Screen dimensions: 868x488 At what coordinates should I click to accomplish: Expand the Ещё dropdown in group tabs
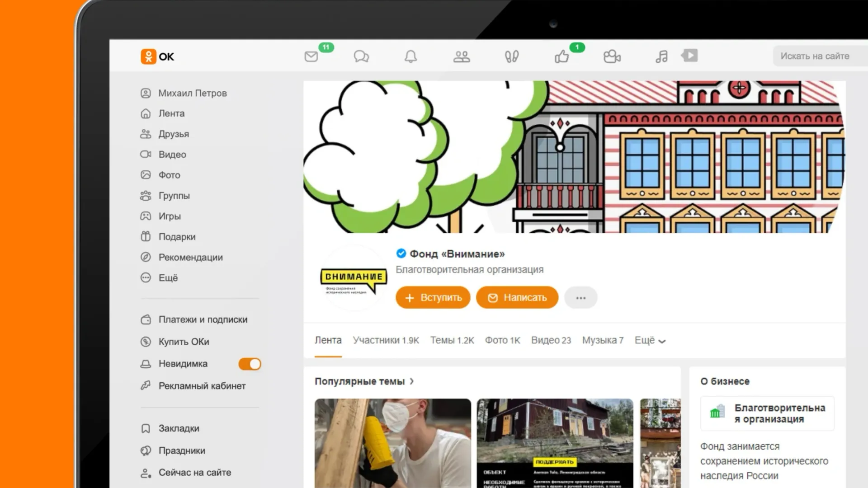[x=650, y=340]
